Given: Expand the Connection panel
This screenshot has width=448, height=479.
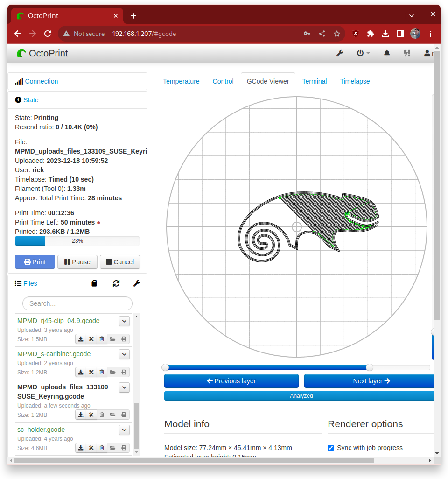Looking at the screenshot, I should 41,81.
